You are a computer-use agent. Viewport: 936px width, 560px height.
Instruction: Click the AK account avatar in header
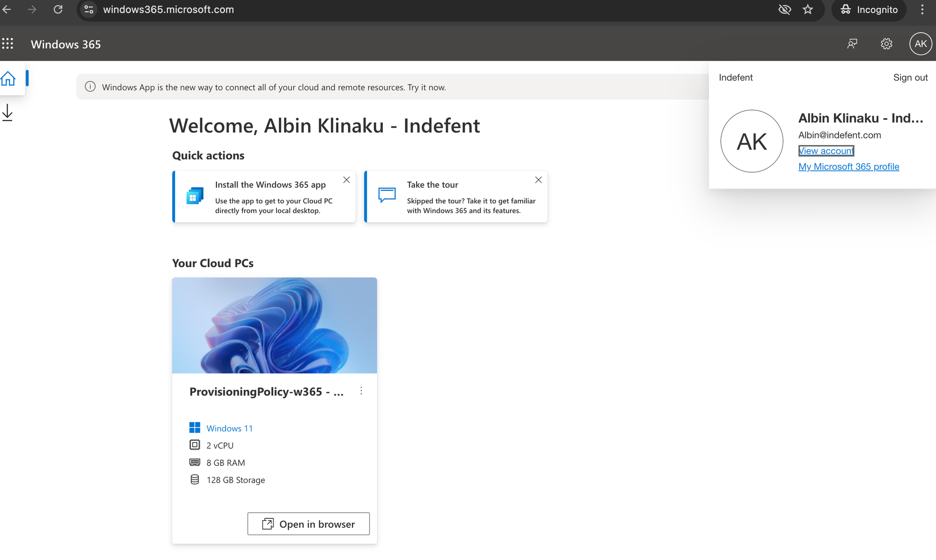coord(920,44)
